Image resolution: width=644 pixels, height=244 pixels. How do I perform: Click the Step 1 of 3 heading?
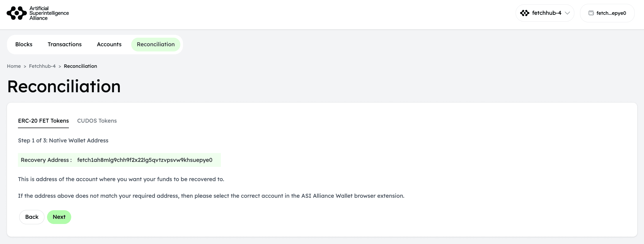pyautogui.click(x=63, y=141)
